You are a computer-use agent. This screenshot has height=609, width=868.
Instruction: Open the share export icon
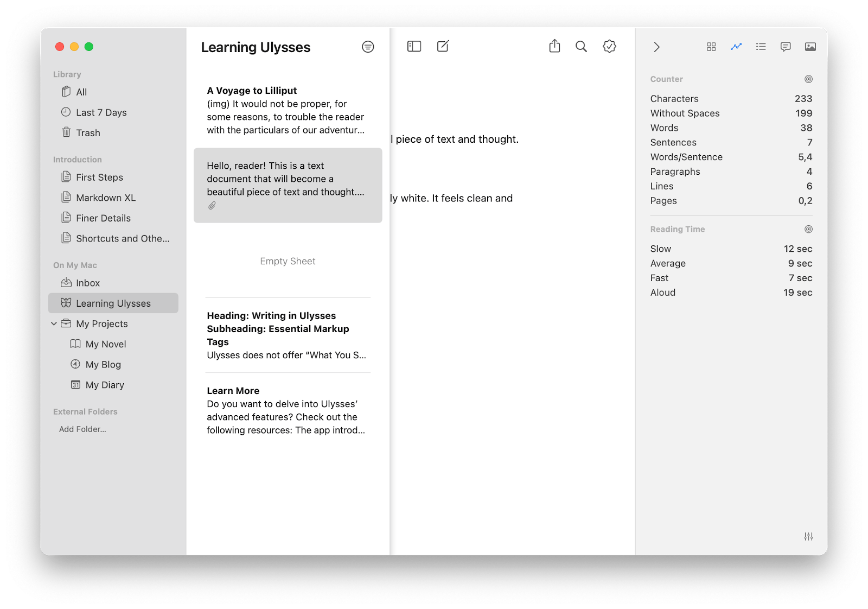554,46
